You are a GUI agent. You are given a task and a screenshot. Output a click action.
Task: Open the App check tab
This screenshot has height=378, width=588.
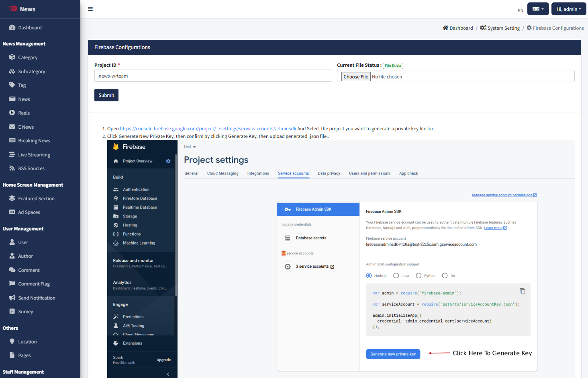pos(408,173)
